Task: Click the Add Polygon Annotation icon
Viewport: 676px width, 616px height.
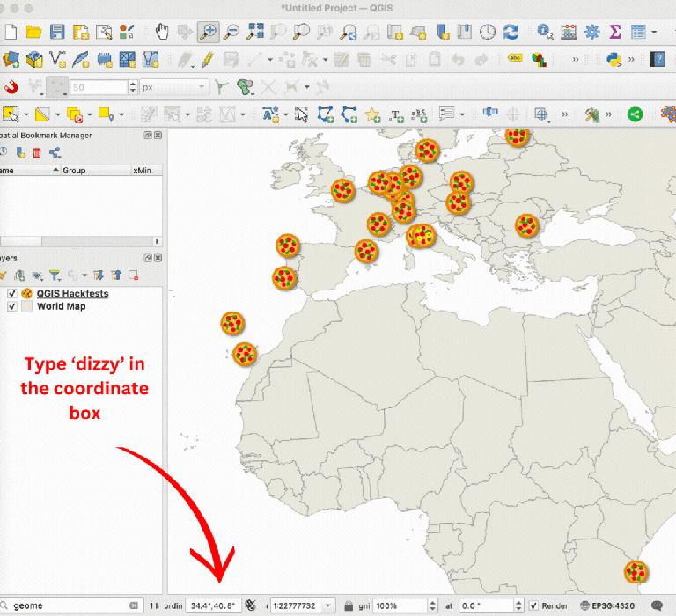Action: 326,114
